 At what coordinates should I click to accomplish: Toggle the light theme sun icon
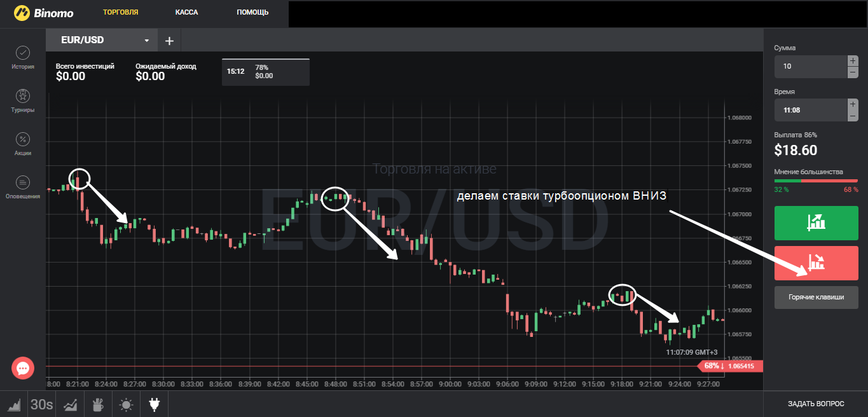tap(126, 404)
